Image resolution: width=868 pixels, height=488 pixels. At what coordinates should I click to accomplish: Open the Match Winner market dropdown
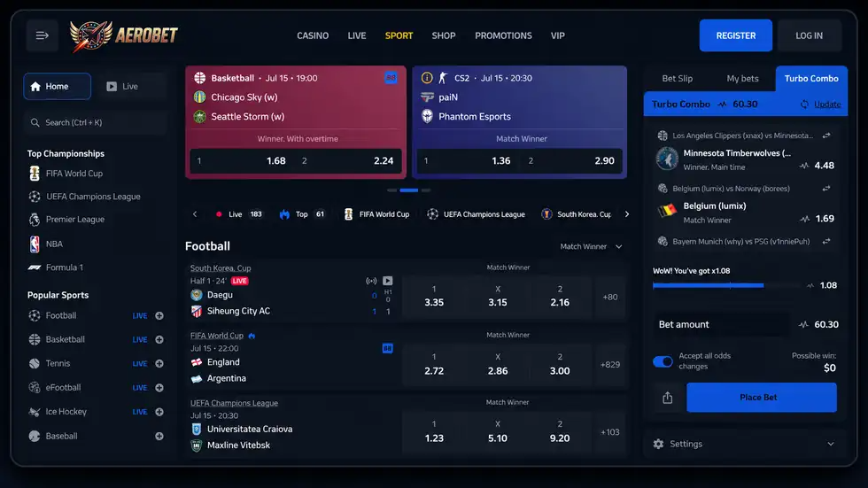pos(592,246)
